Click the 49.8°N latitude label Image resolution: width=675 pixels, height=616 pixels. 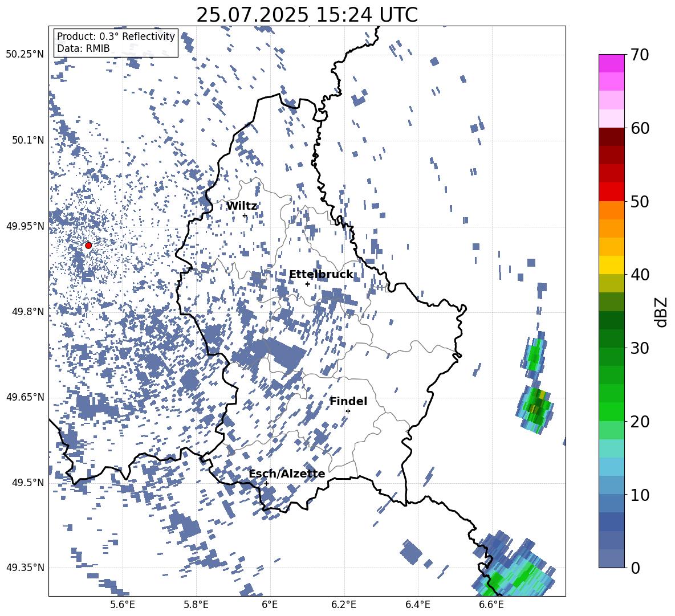click(x=28, y=312)
